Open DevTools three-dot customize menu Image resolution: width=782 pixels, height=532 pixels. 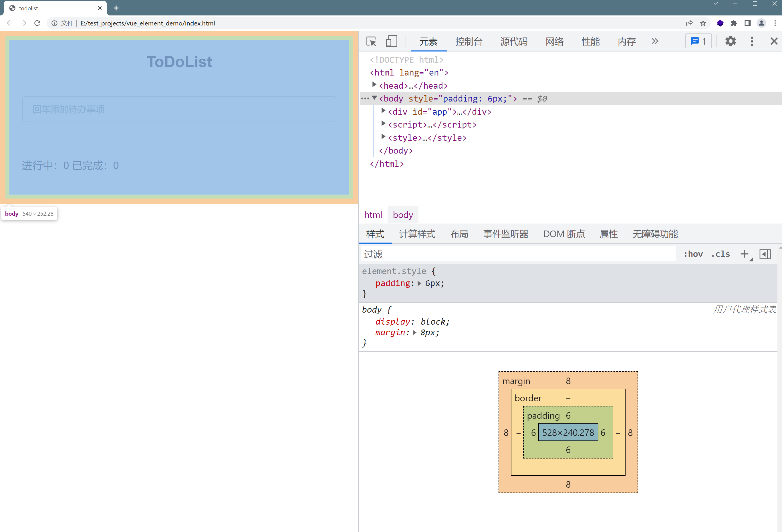(x=752, y=41)
